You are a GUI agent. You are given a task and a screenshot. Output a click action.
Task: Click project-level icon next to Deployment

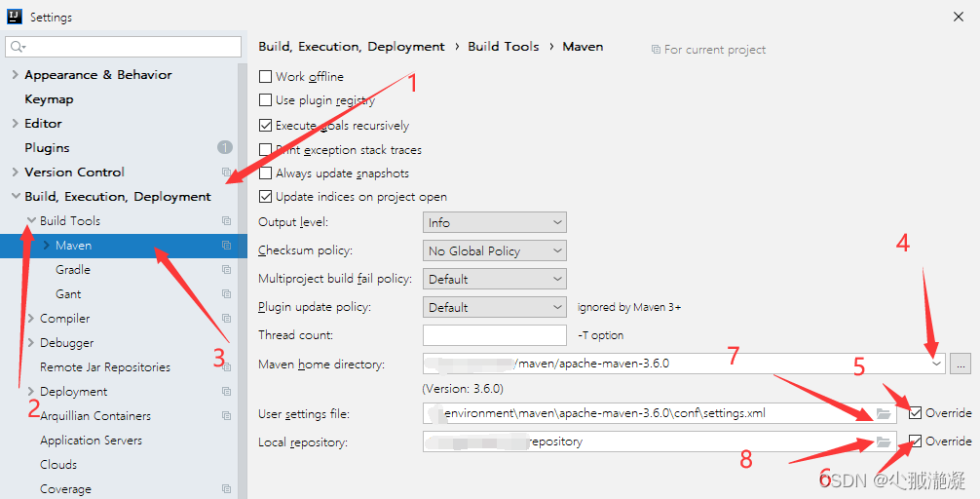coord(226,392)
